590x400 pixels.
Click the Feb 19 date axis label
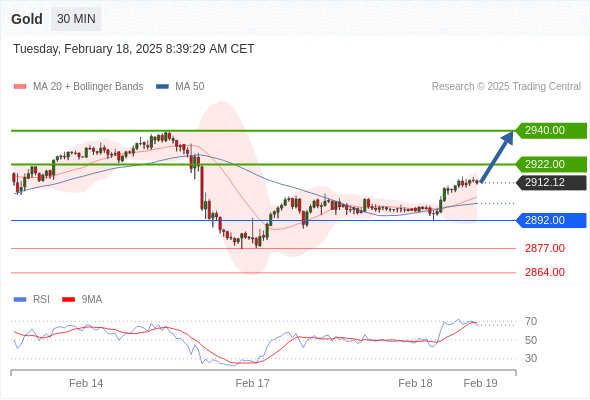(481, 383)
